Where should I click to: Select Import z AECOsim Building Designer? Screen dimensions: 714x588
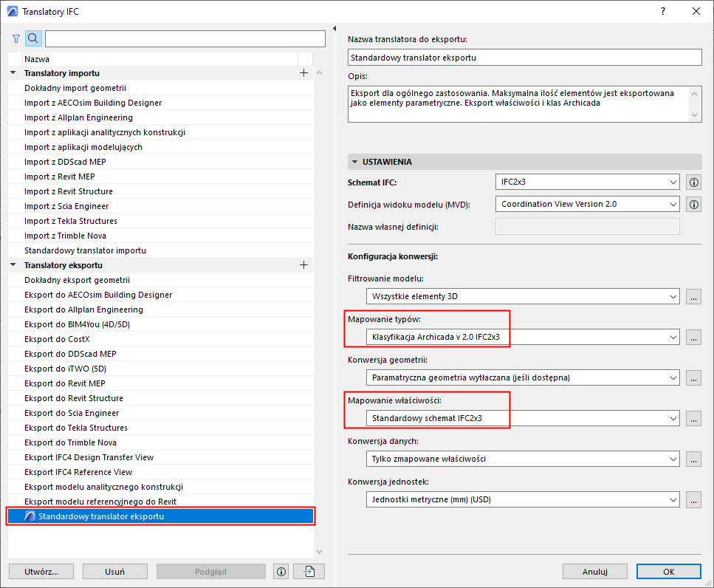pyautogui.click(x=161, y=103)
